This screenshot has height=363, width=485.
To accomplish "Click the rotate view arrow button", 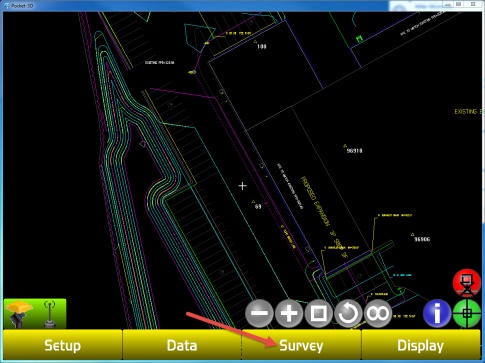I will point(348,313).
